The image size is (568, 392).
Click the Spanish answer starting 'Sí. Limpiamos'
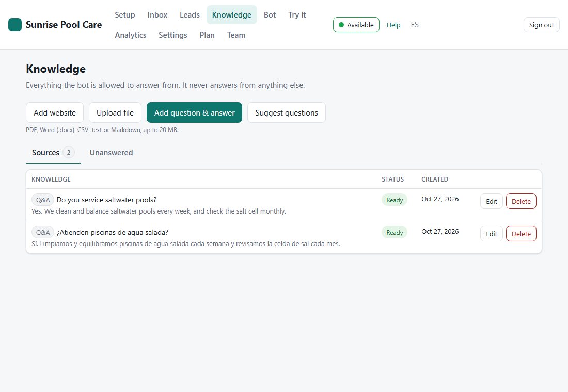pos(186,243)
